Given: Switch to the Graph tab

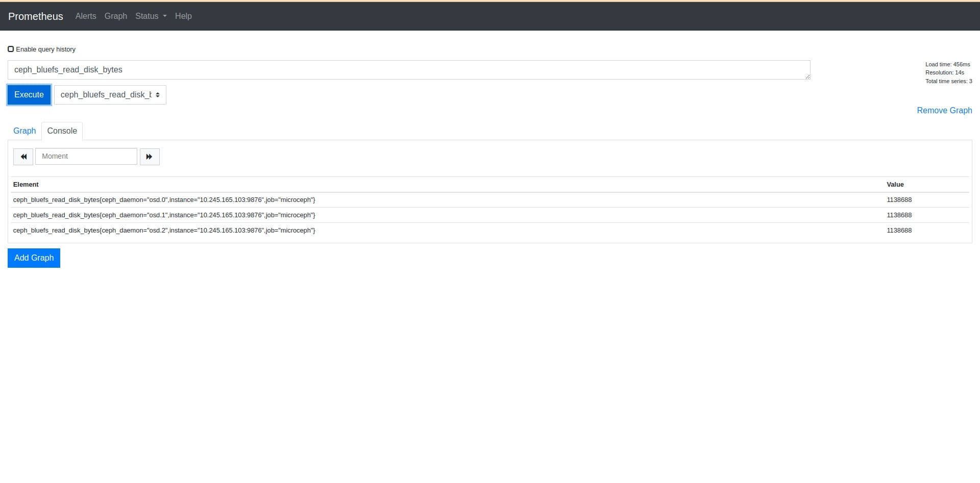Looking at the screenshot, I should pos(24,131).
